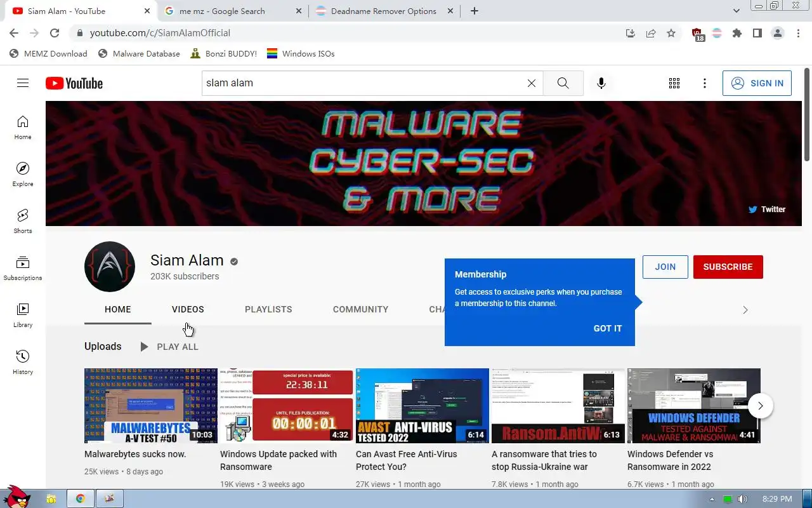The image size is (812, 508).
Task: Open Shorts in the sidebar
Action: [x=23, y=222]
